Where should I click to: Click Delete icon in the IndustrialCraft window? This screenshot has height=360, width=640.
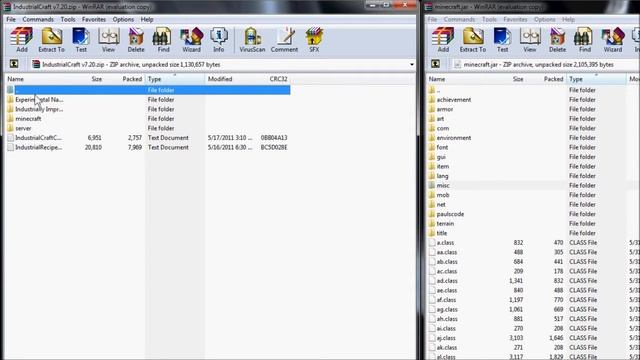[136, 40]
